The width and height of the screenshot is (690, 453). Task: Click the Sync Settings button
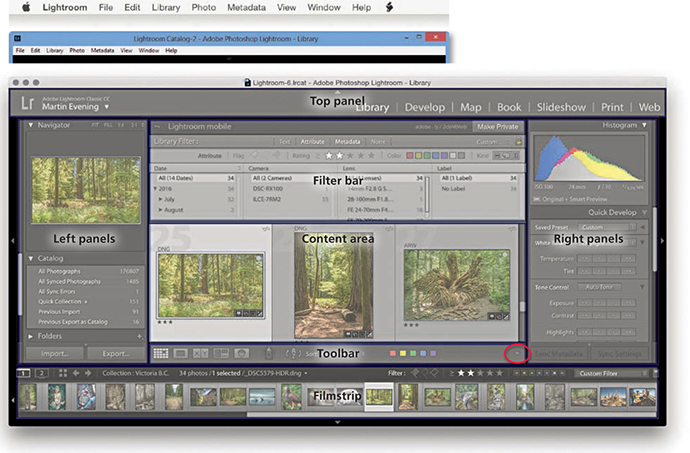point(621,354)
